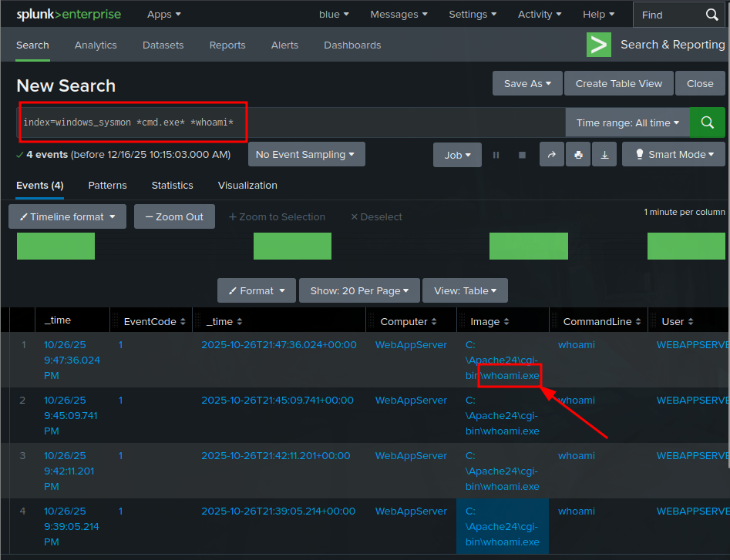The height and width of the screenshot is (560, 730).
Task: Click in the search query input
Action: pos(291,122)
